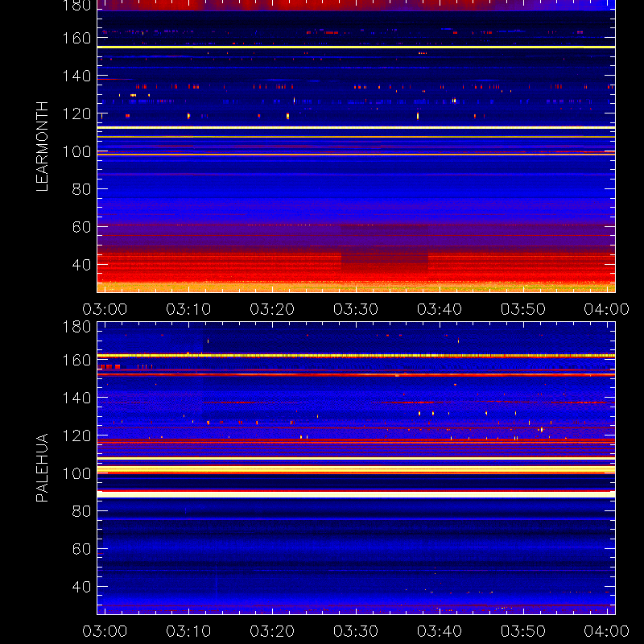644x644 pixels.
Task: Click 04:00 time label below Palehua plot
Action: [607, 631]
